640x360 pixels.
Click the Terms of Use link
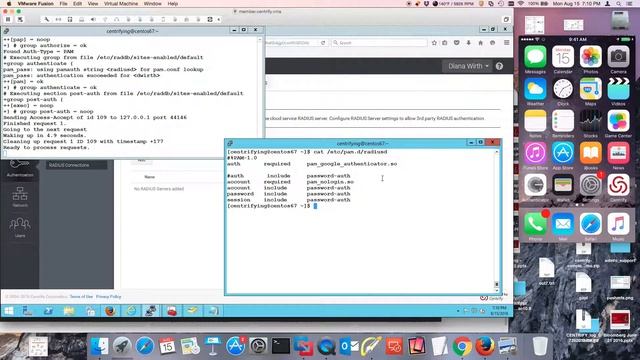[81, 296]
